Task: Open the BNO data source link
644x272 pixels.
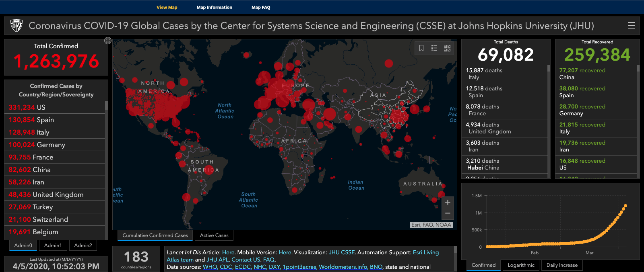Action: 376,267
